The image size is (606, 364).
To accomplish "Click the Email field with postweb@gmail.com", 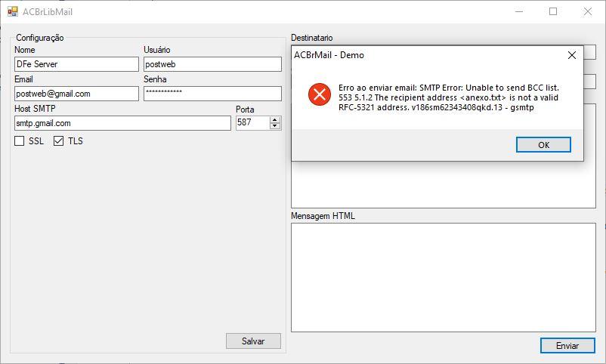I will [76, 94].
